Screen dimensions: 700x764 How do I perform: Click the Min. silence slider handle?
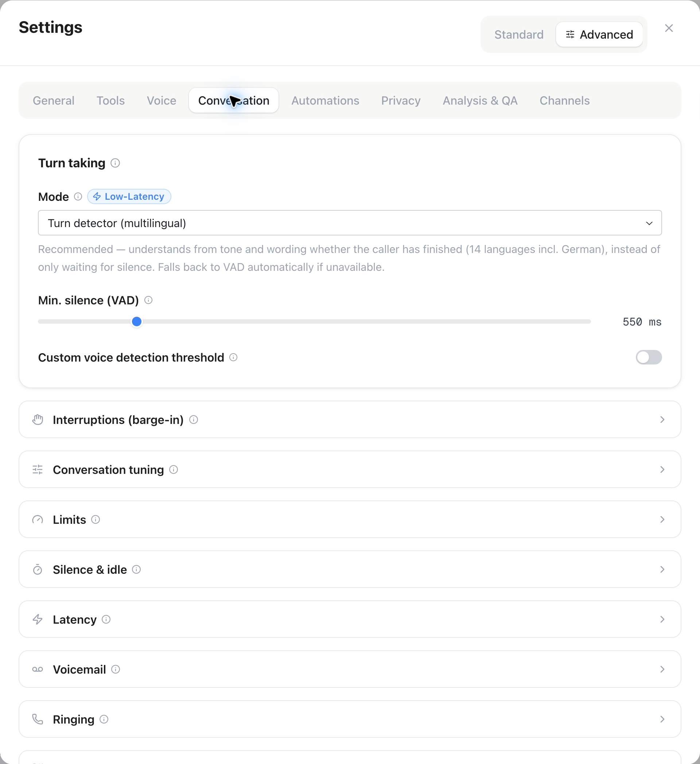pyautogui.click(x=136, y=322)
